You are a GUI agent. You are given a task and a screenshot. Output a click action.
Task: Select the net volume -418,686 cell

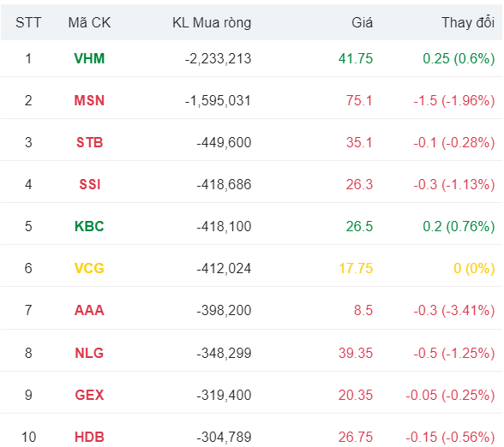tap(224, 185)
